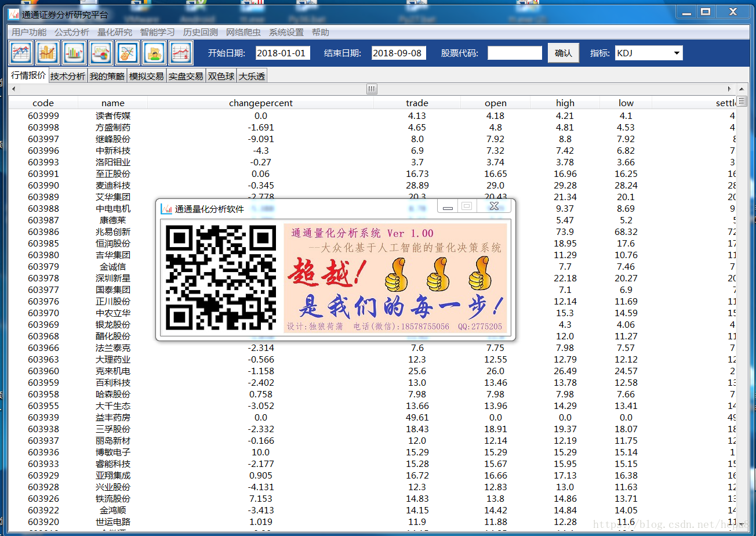Open the 网络爬虫 menu

coord(243,32)
